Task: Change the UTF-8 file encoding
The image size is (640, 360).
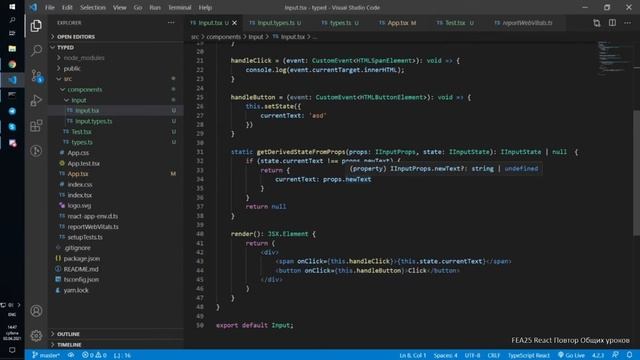Action: (472, 355)
